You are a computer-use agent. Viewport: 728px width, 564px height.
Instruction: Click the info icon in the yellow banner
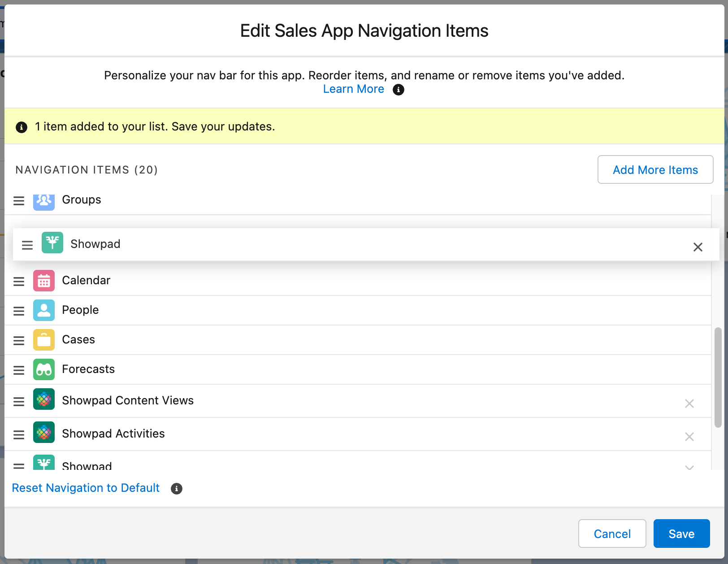pyautogui.click(x=21, y=126)
